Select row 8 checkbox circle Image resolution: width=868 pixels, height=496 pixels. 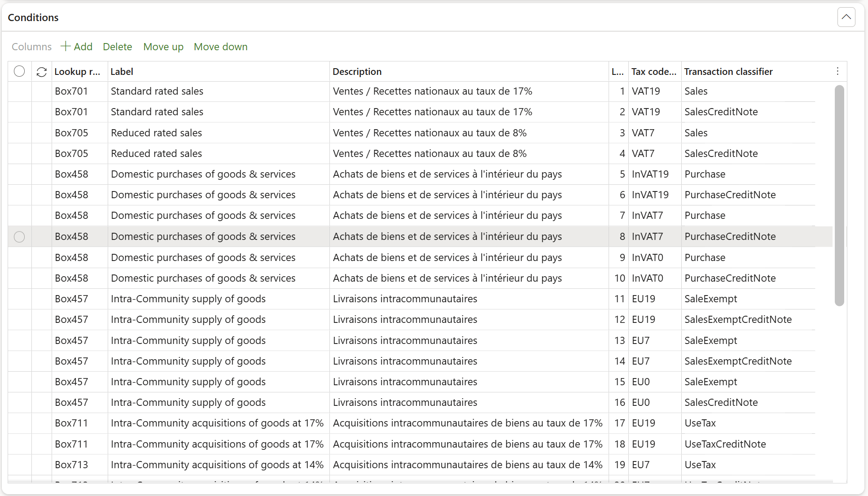[x=19, y=237]
